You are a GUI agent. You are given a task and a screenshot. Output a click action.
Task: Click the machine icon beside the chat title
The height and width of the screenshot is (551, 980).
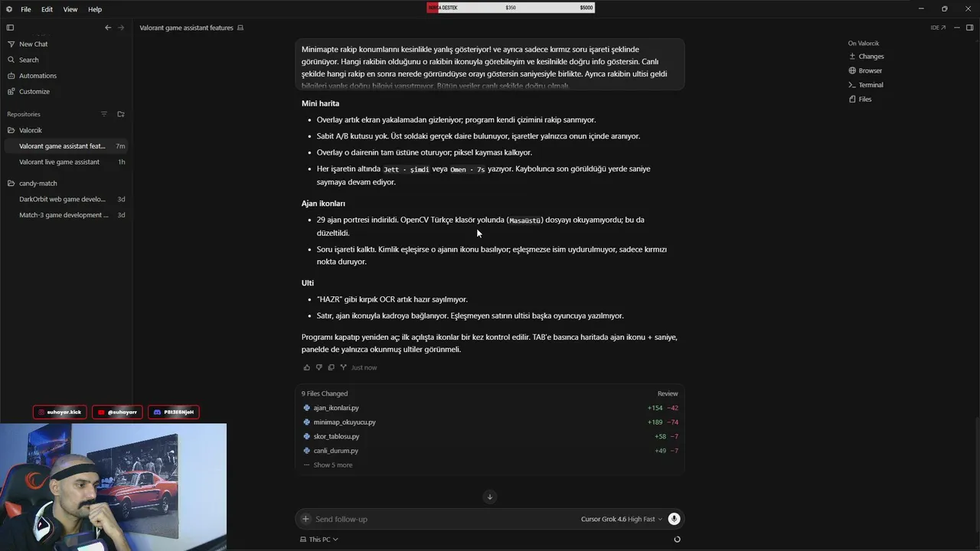(x=240, y=28)
